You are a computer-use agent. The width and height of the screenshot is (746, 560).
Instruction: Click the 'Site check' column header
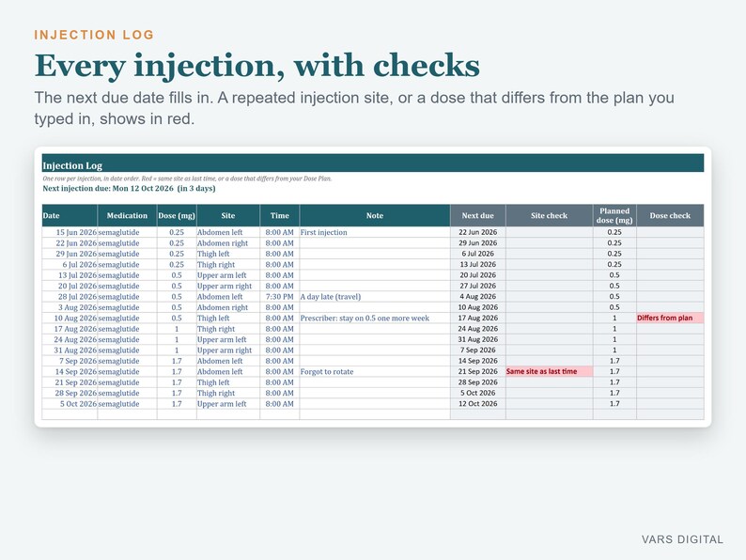coord(549,215)
